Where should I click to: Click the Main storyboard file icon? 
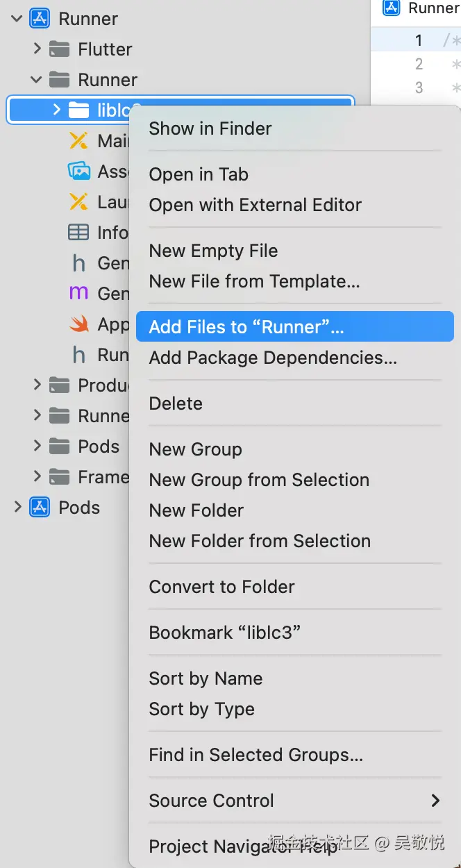(x=79, y=141)
